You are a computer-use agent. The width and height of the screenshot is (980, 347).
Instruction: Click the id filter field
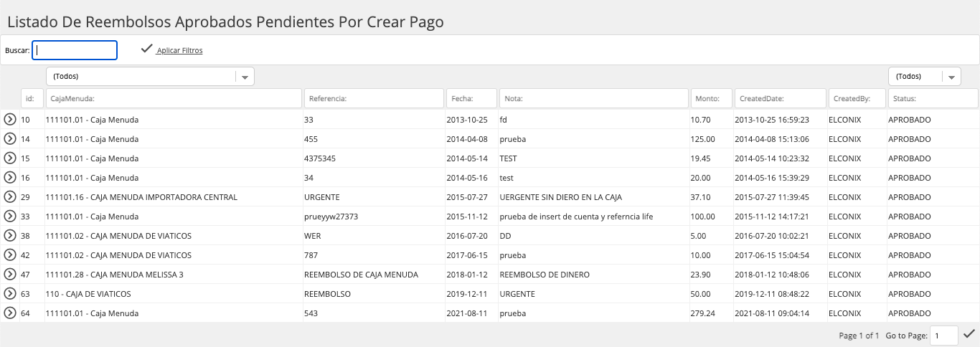(32, 98)
